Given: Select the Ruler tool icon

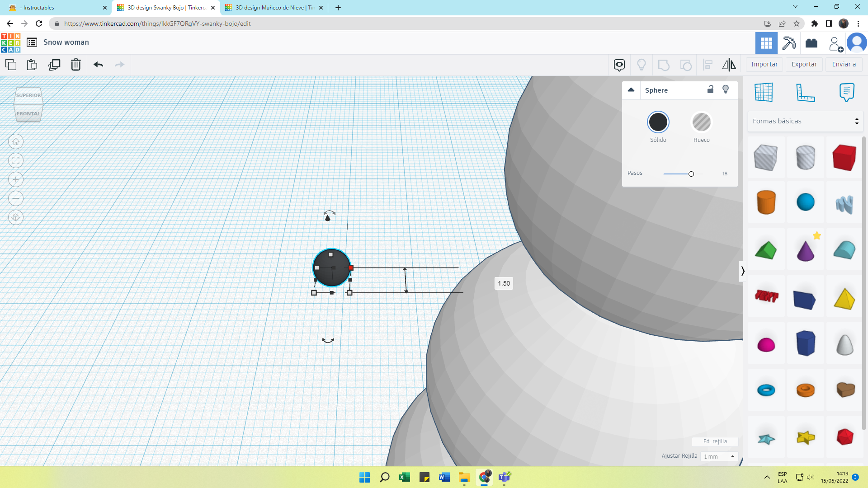Looking at the screenshot, I should click(805, 93).
